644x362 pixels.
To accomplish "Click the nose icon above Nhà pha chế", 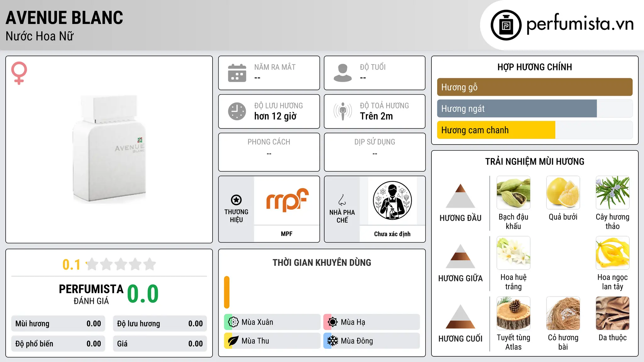I will (342, 200).
